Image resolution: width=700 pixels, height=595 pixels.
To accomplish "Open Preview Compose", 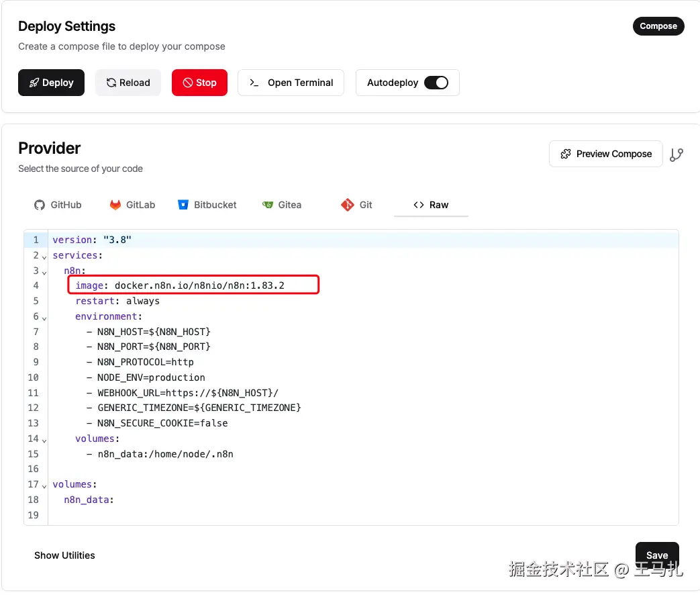I will tap(606, 154).
